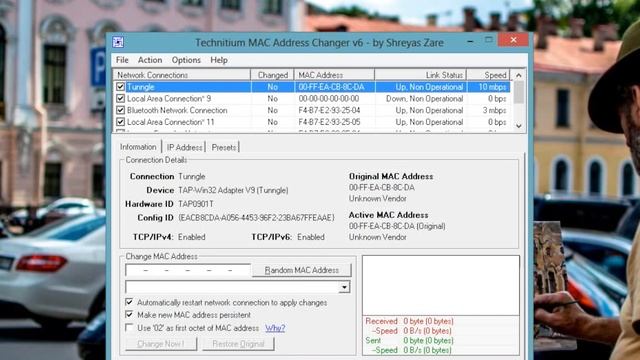Click the scroll down arrow of connections list
This screenshot has width=640, height=360.
[519, 126]
